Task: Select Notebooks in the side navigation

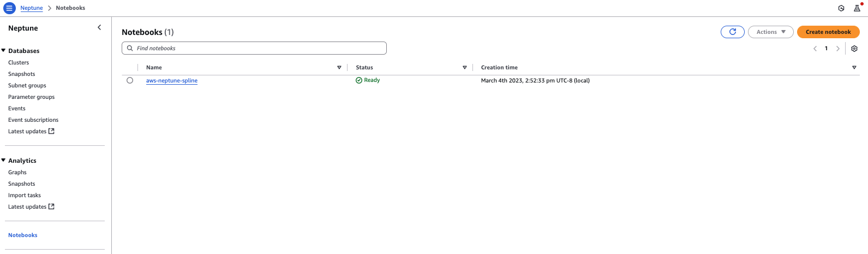Action: [x=23, y=235]
